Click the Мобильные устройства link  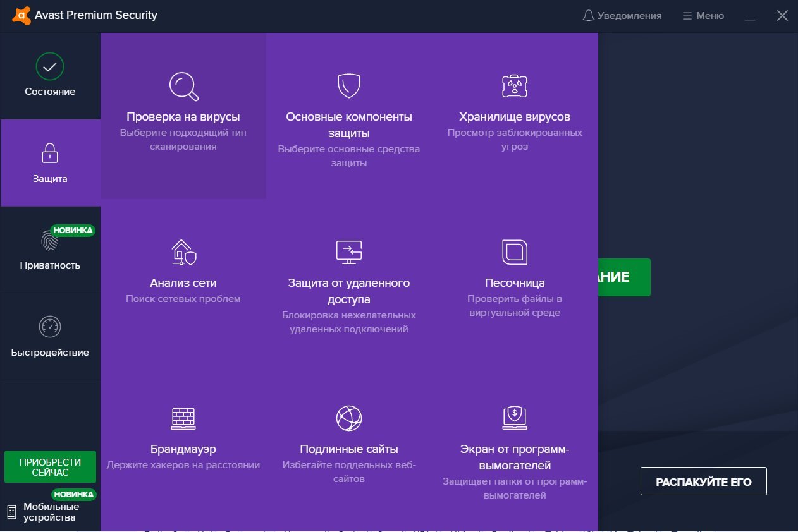(x=51, y=512)
